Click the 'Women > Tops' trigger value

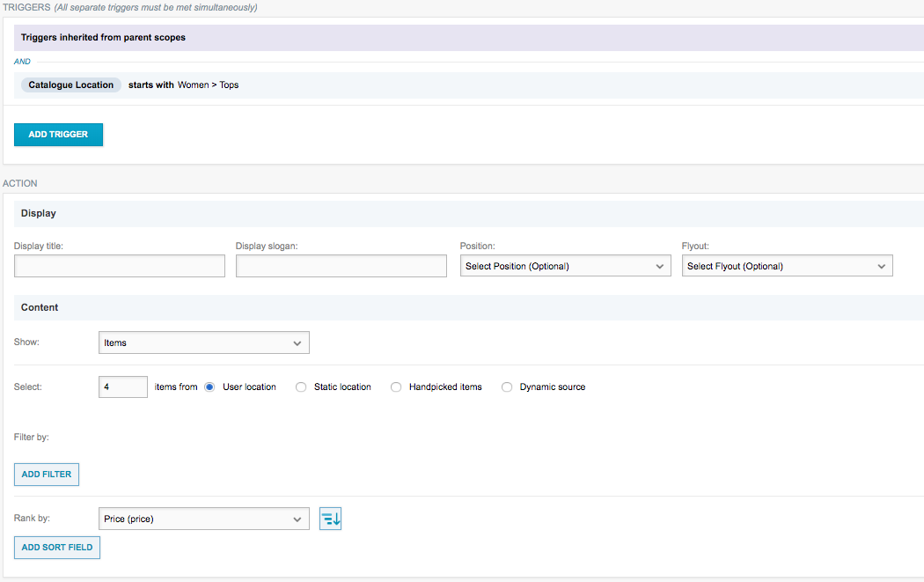click(x=208, y=85)
